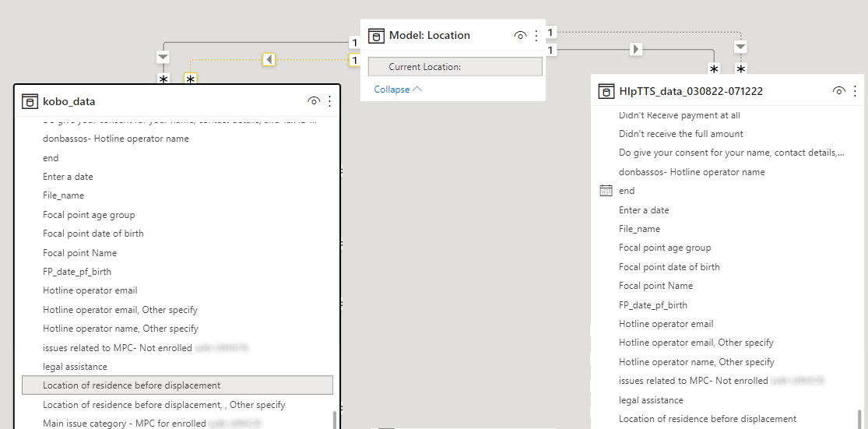Select the yellow highlighted relationship direction arrow
The height and width of the screenshot is (429, 868).
269,58
